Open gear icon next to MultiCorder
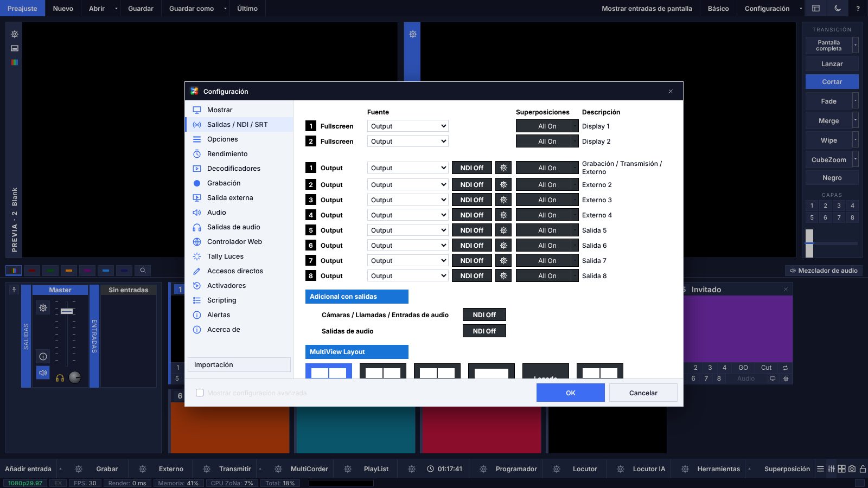 click(278, 469)
